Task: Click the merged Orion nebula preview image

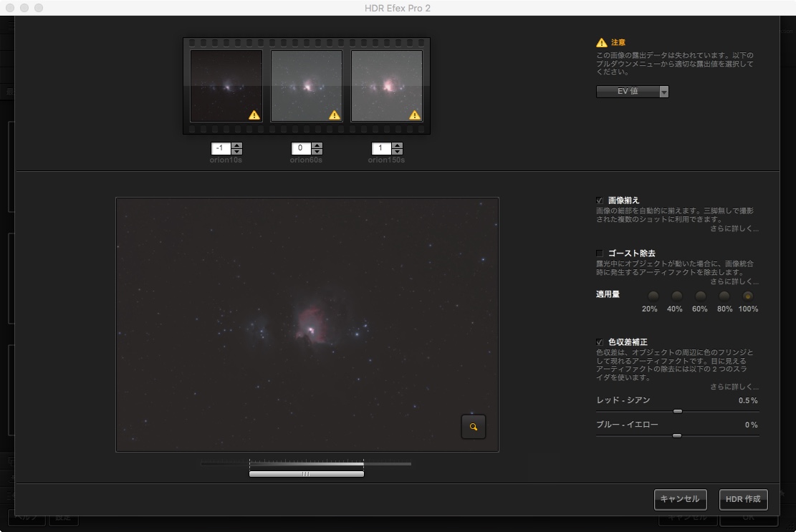Action: coord(307,324)
